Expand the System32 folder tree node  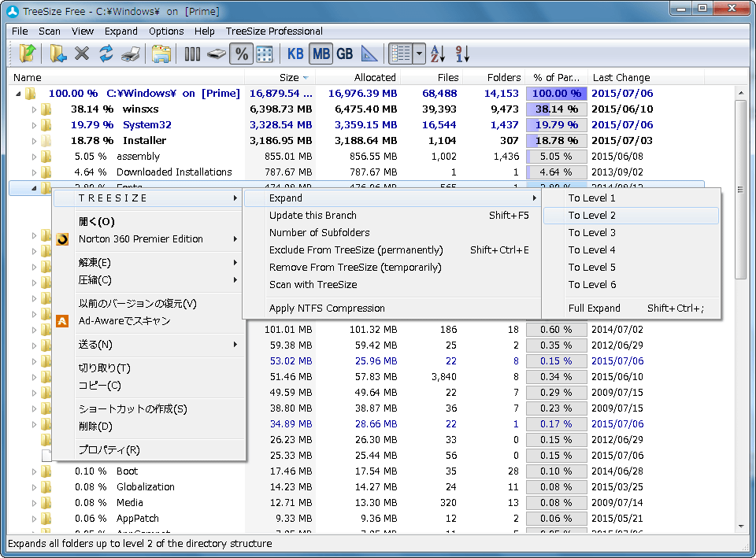(x=34, y=125)
